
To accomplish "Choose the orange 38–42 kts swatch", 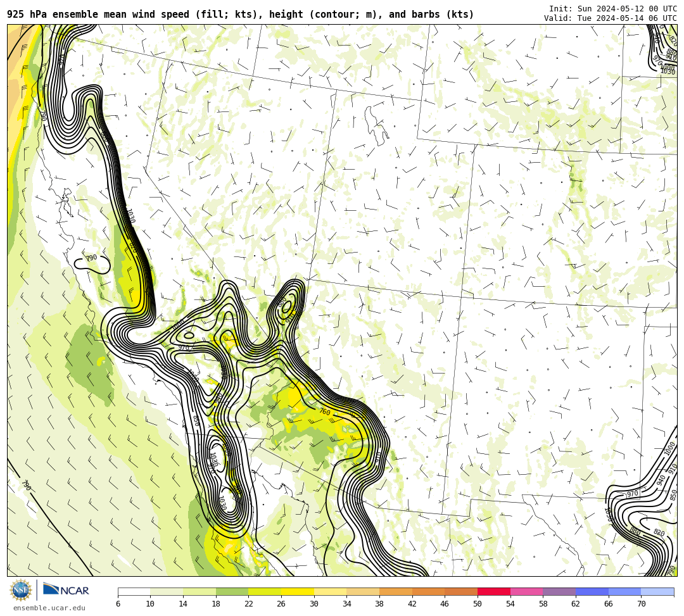I will (396, 591).
